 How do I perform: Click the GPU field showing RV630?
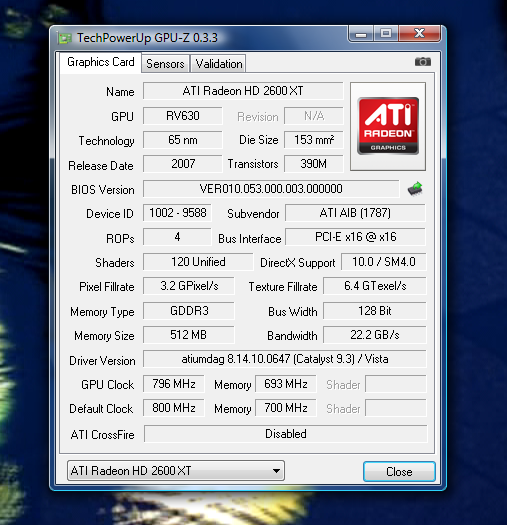tap(183, 116)
